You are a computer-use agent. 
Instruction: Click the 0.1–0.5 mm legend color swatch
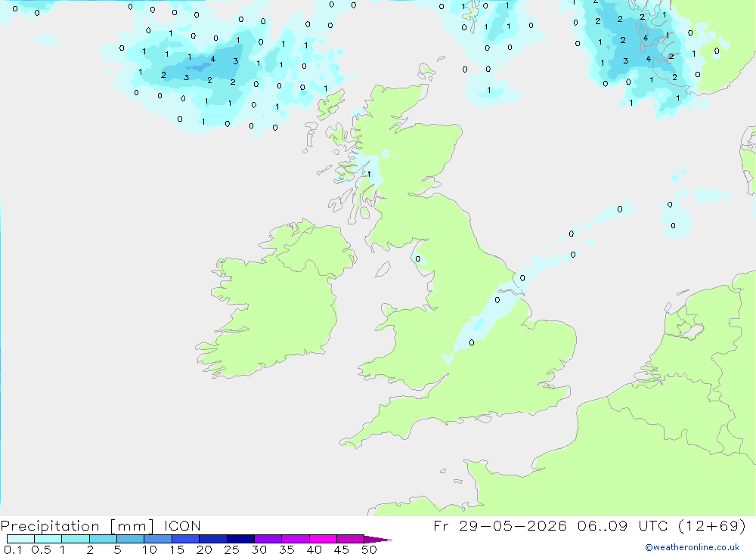tap(20, 539)
